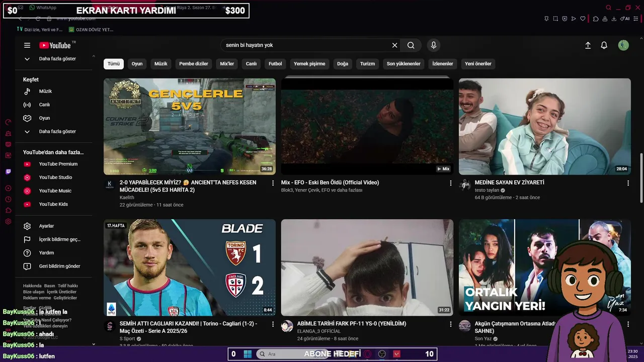
Task: Open Twitch in the Opera GX sidebar
Action: [8, 172]
